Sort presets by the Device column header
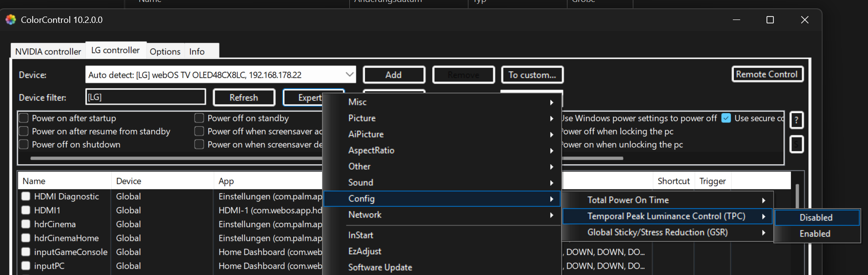Viewport: 868px width, 275px height. coord(162,181)
